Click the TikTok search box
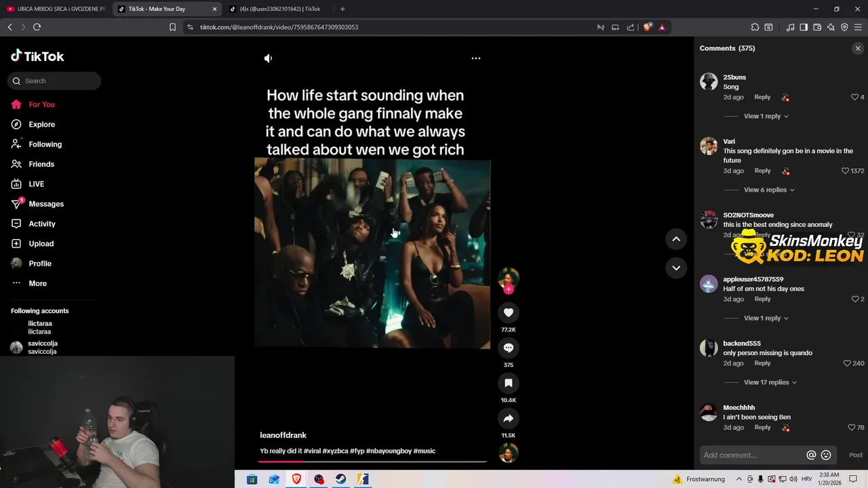This screenshot has height=488, width=868. [x=54, y=81]
